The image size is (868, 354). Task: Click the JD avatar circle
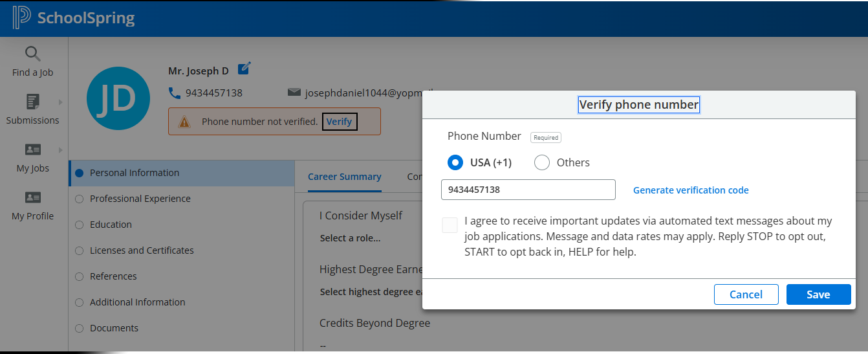pyautogui.click(x=118, y=98)
